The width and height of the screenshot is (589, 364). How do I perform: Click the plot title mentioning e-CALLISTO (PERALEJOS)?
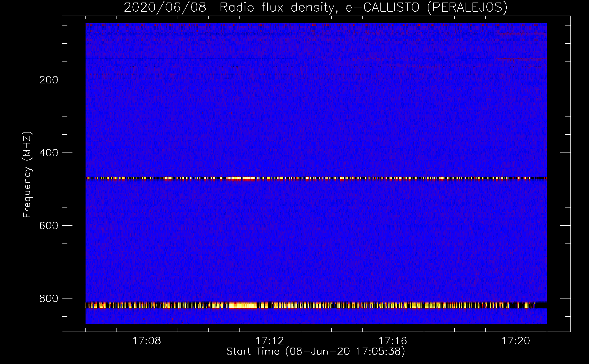pos(316,7)
